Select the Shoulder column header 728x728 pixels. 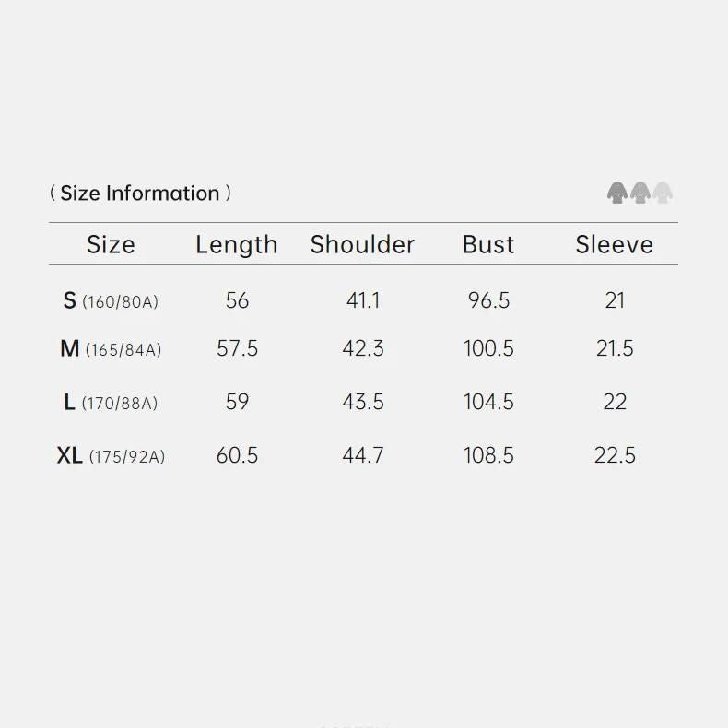362,245
